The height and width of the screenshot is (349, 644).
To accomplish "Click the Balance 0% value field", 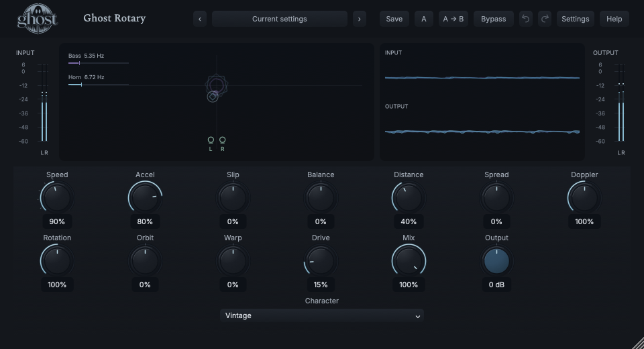I will pyautogui.click(x=321, y=221).
